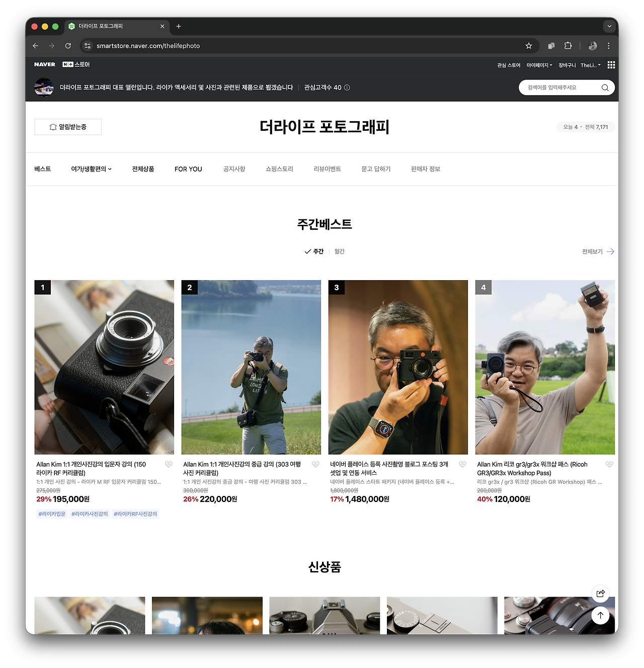Reload the page with the refresh icon
This screenshot has height=668, width=644.
tap(68, 46)
